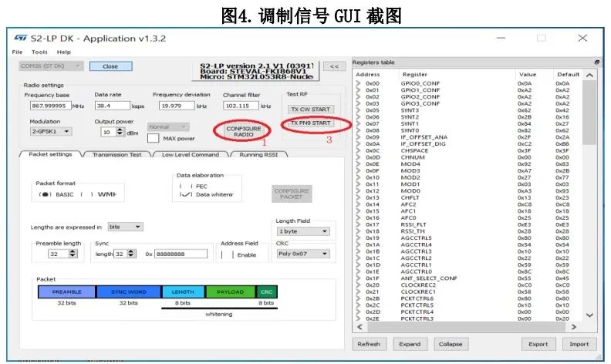Collapse the registers panel with << button

334,66
